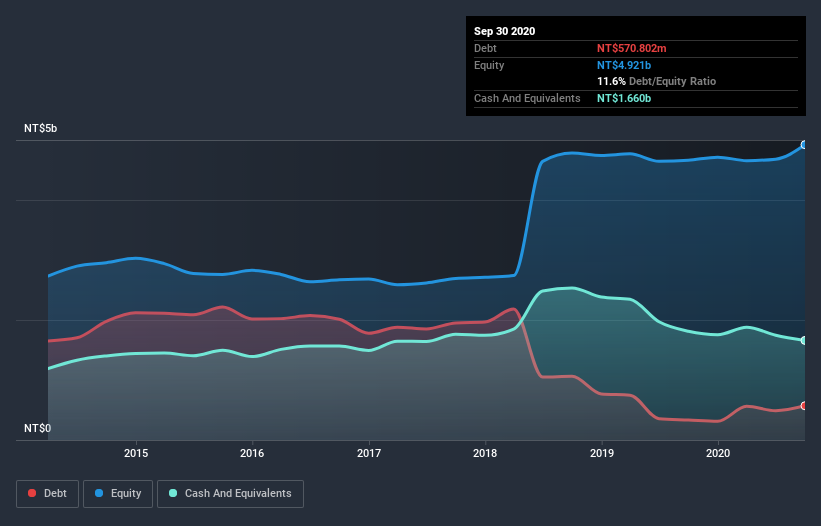Click the blue Equity legend dot
The width and height of the screenshot is (821, 526).
click(99, 493)
